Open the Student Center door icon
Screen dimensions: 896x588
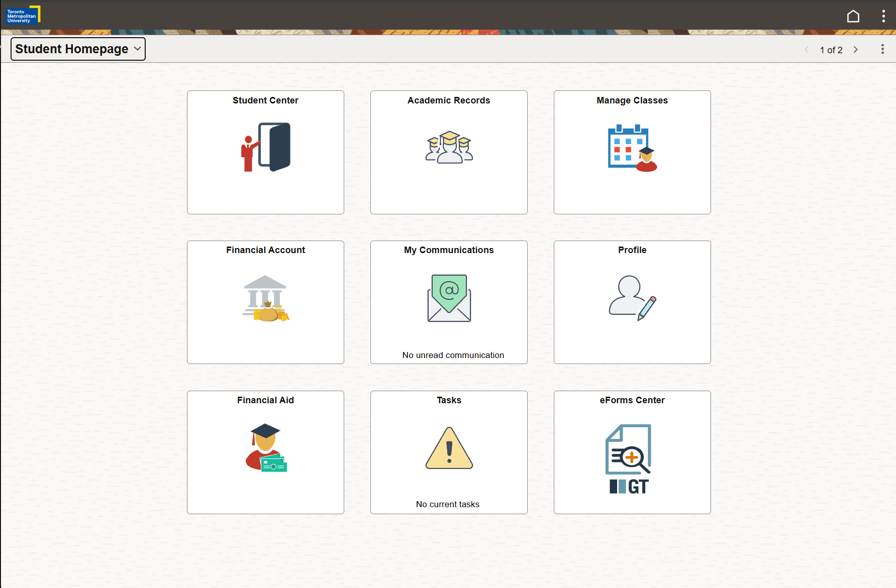click(x=265, y=147)
